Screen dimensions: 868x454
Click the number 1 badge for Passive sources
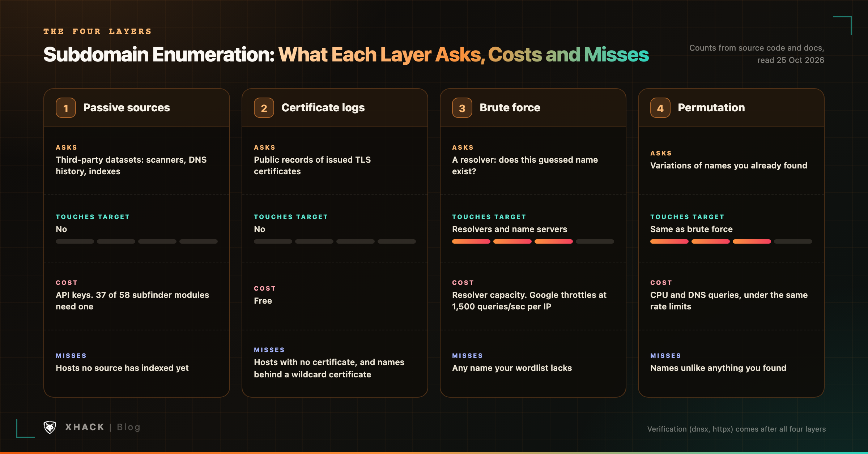click(66, 108)
